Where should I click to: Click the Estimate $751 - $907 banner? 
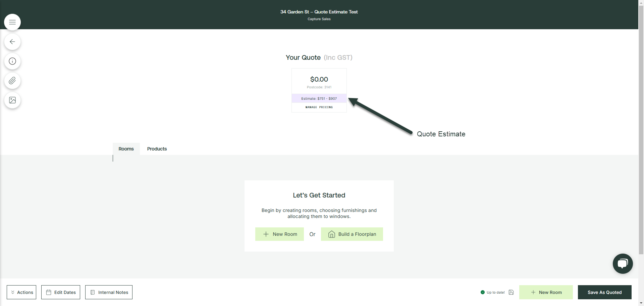tap(319, 98)
